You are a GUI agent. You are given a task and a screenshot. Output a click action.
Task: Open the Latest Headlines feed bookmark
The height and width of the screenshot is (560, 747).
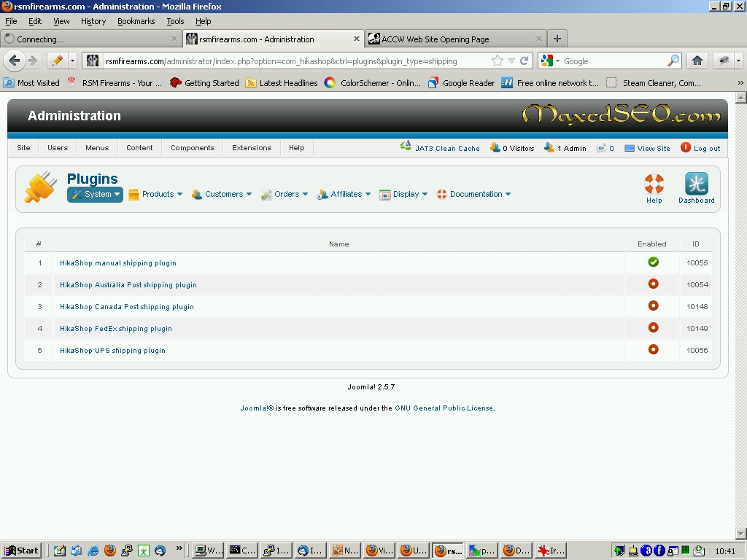tap(282, 83)
